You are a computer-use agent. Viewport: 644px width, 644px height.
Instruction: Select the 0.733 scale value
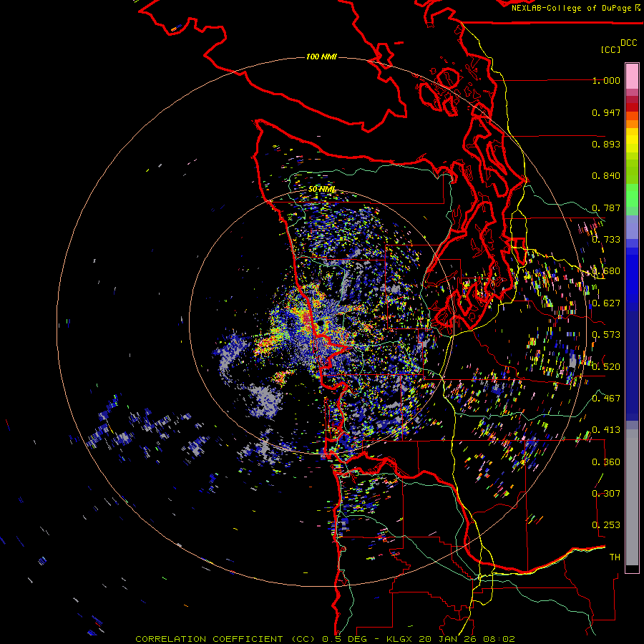pos(606,240)
